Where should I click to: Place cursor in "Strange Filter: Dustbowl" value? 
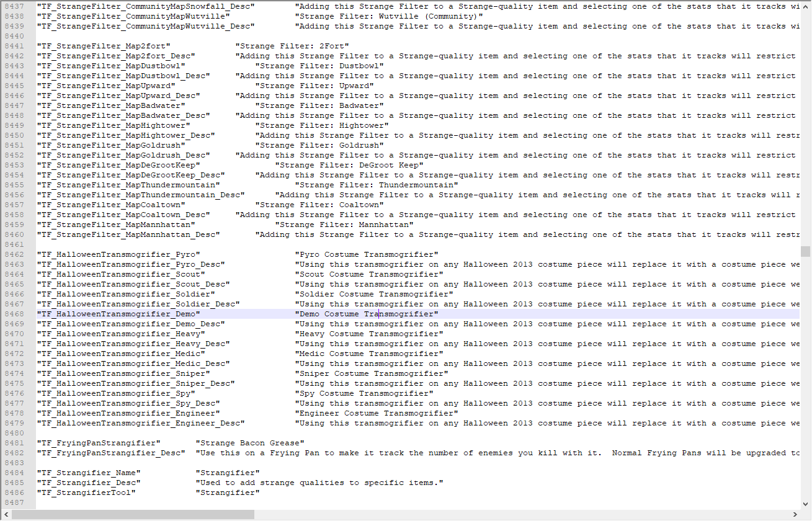pos(319,66)
